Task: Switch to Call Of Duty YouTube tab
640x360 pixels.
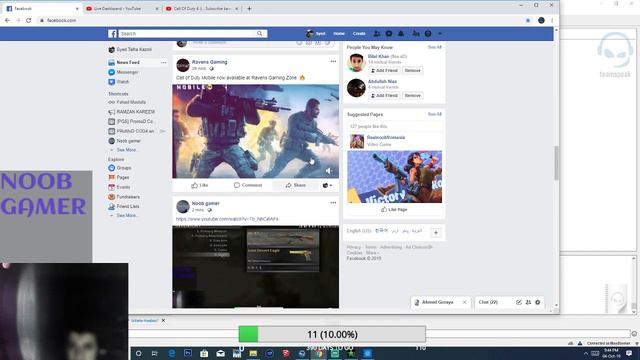Action: coord(201,8)
